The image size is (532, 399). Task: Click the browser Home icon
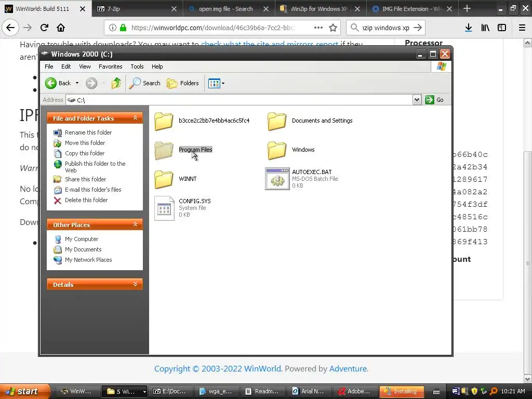pyautogui.click(x=61, y=28)
